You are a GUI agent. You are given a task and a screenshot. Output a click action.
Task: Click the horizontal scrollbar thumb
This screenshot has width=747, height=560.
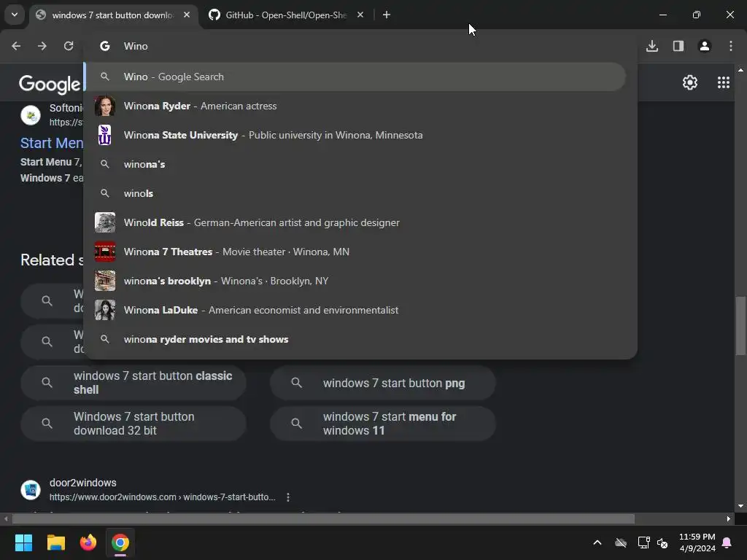pos(323,518)
